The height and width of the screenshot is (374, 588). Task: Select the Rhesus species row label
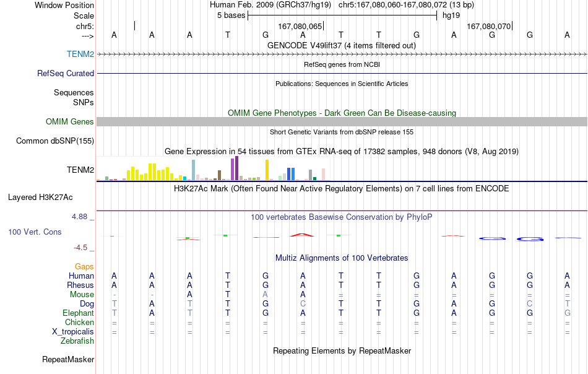pos(80,285)
